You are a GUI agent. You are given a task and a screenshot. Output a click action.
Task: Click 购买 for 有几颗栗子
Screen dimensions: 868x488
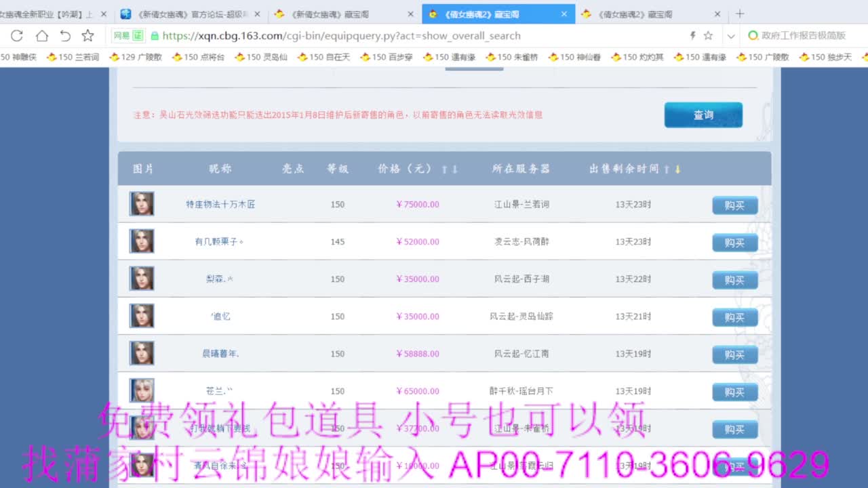[x=735, y=242]
